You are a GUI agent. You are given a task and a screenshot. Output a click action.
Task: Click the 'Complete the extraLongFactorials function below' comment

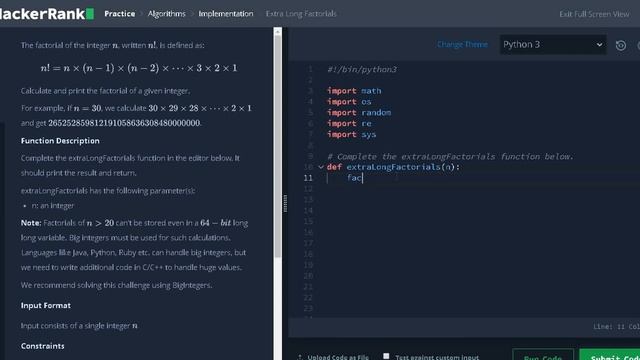click(x=450, y=156)
